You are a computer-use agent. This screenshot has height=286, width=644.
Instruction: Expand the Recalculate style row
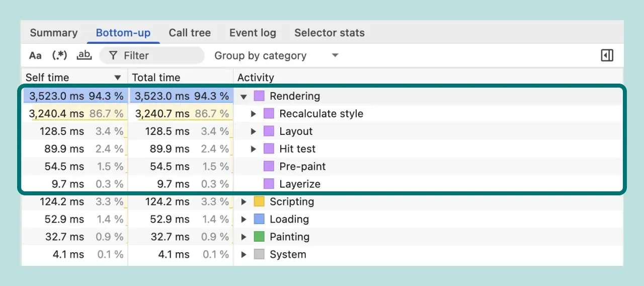(254, 114)
